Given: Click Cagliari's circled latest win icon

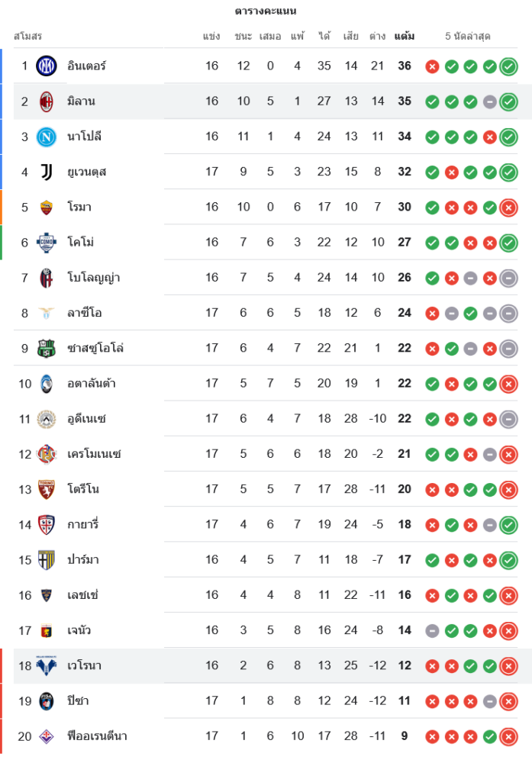Looking at the screenshot, I should point(508,525).
